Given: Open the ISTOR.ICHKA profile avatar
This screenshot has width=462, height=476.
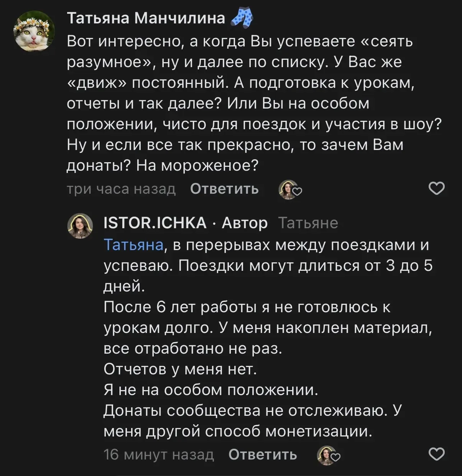Looking at the screenshot, I should (x=80, y=226).
